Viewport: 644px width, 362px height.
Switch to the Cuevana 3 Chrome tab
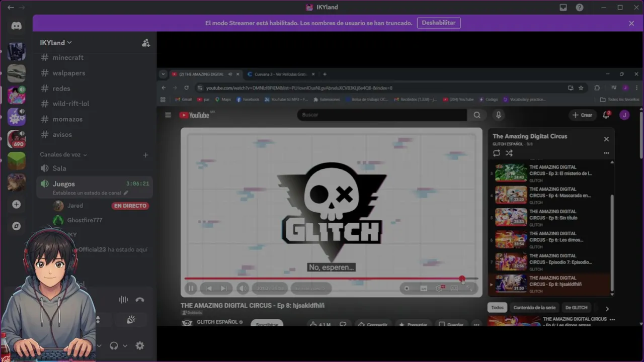(x=281, y=74)
